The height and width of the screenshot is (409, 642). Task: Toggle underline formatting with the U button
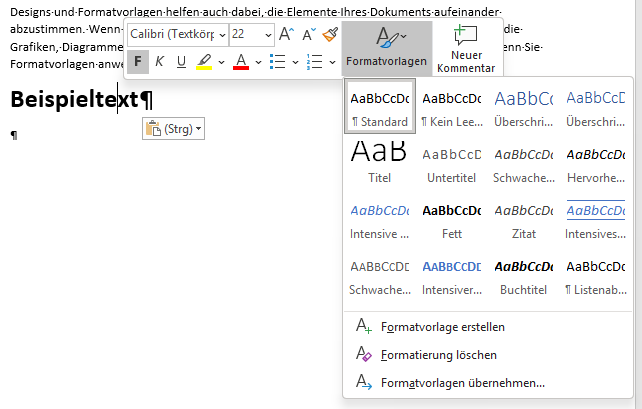click(181, 62)
